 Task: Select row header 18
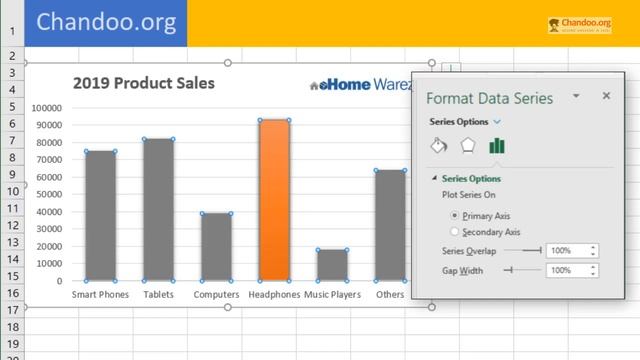tap(12, 327)
